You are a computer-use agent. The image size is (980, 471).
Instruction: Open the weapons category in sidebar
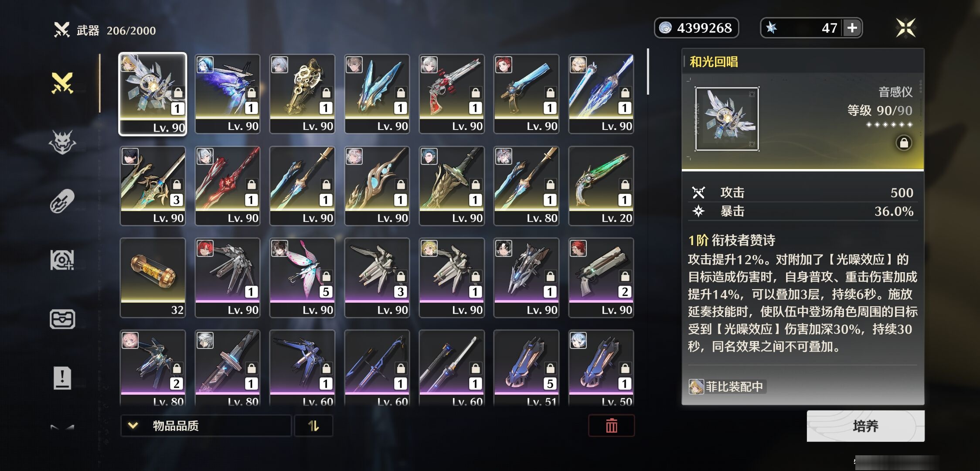pos(62,83)
